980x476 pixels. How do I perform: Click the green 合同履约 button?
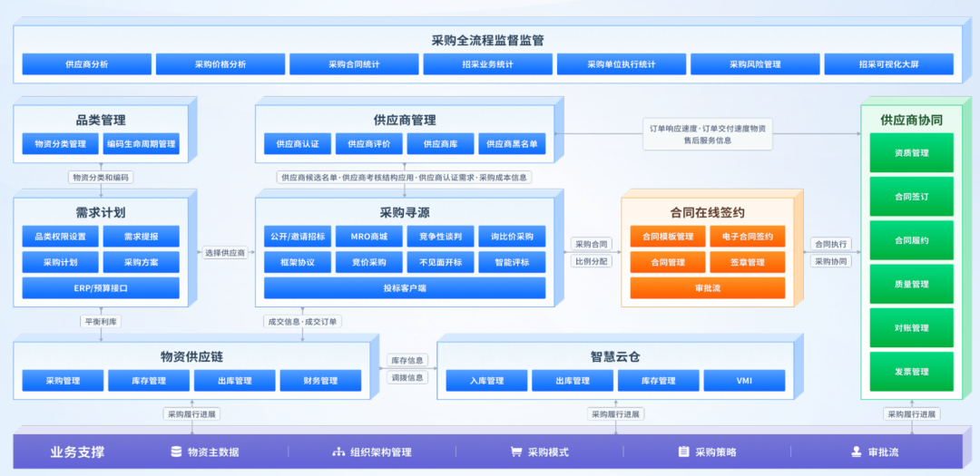(x=911, y=240)
